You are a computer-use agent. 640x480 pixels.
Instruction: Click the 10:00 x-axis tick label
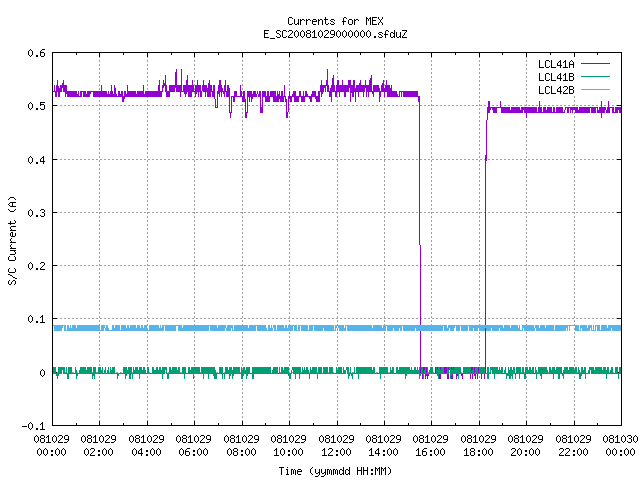289,452
